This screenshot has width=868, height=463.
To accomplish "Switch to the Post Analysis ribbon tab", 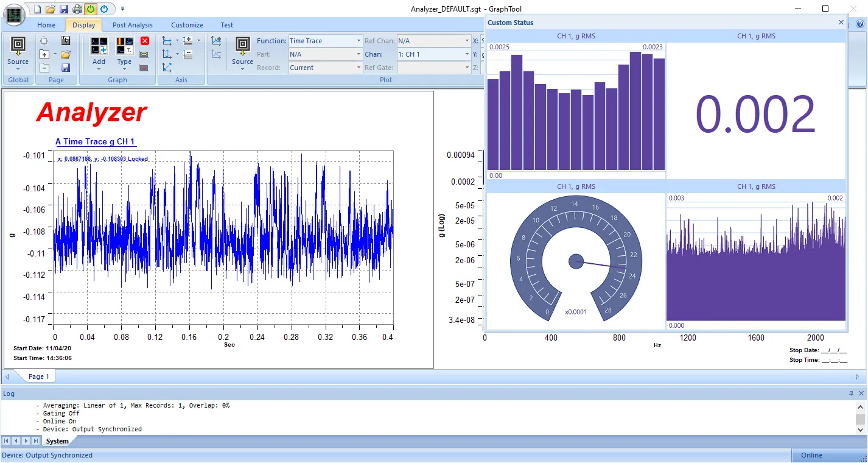I will click(x=132, y=25).
